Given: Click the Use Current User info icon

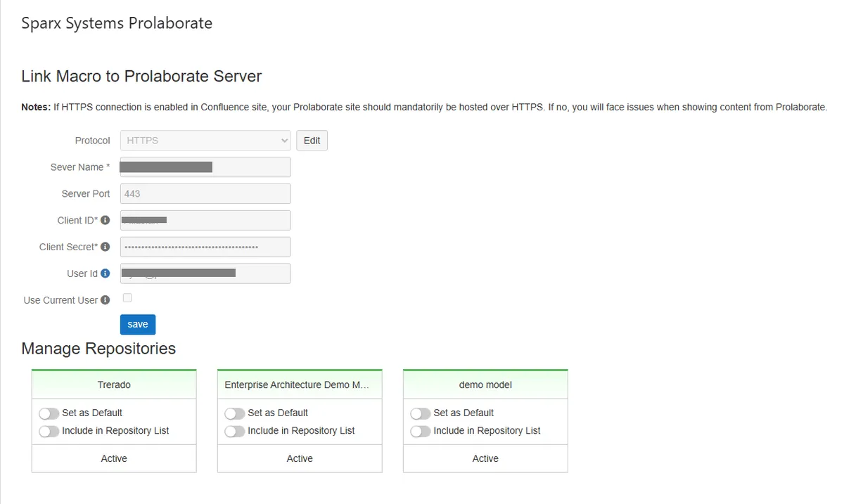Looking at the screenshot, I should pyautogui.click(x=105, y=300).
